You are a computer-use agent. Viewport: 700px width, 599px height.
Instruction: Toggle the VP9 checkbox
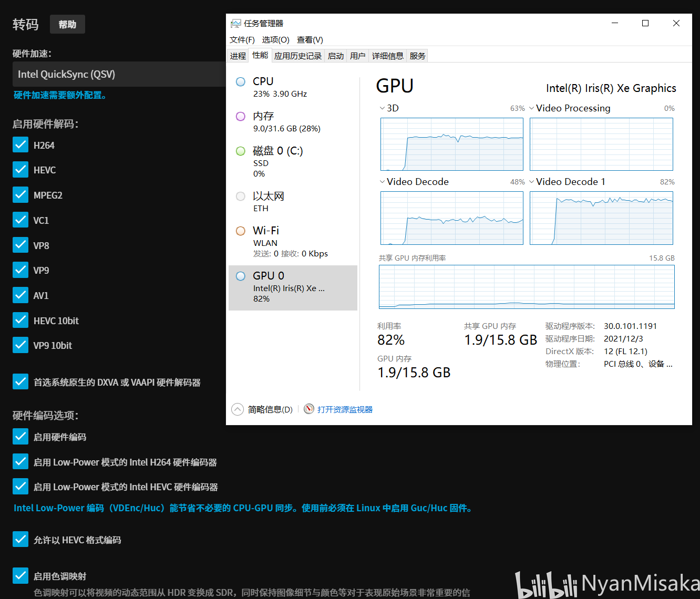pos(20,270)
